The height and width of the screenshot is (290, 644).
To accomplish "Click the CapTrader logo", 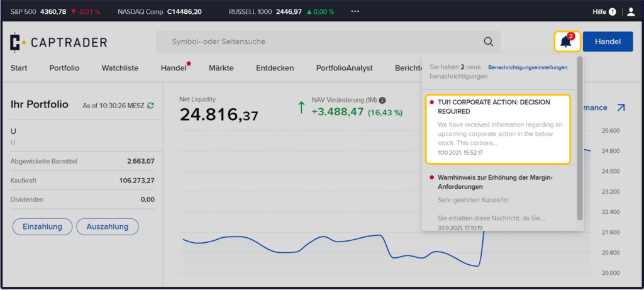I will point(58,42).
